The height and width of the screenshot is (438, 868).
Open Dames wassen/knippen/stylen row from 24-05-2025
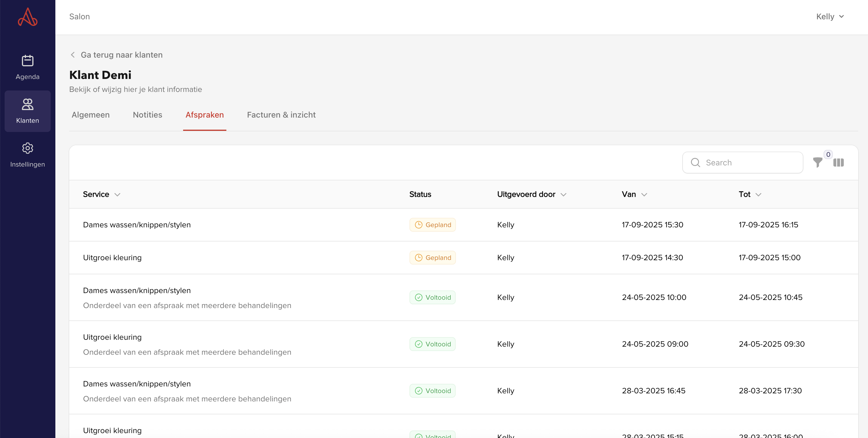(x=463, y=297)
